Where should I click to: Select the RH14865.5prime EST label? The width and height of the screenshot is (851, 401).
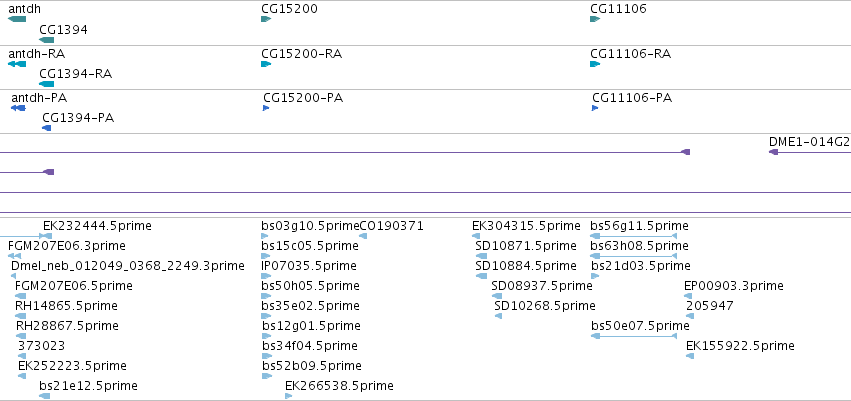tap(66, 305)
